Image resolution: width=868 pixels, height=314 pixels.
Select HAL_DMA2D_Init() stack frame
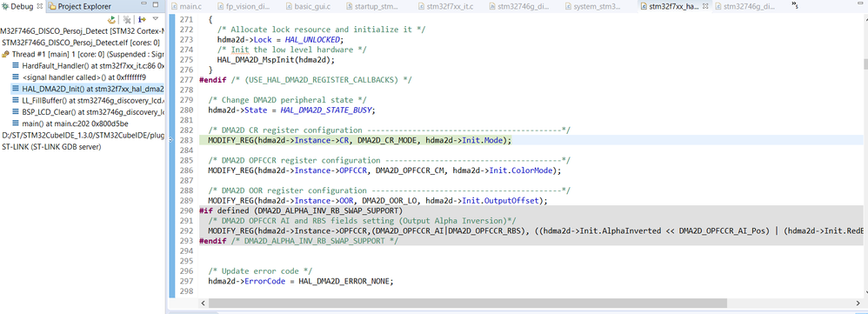click(88, 89)
